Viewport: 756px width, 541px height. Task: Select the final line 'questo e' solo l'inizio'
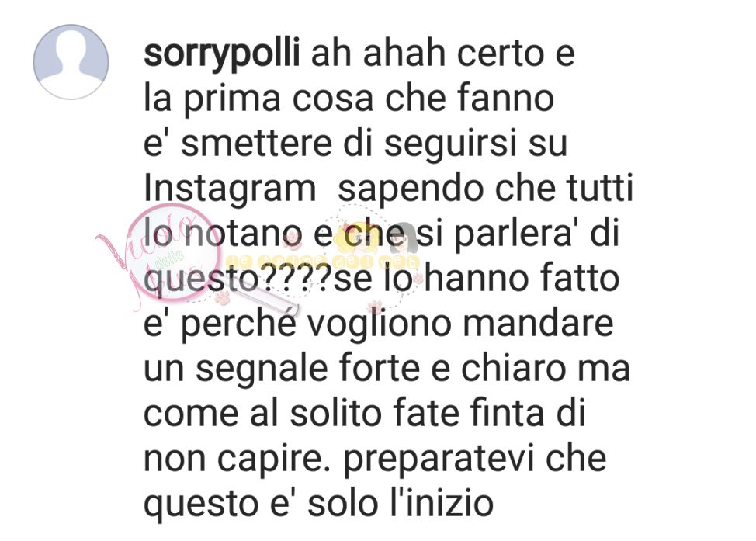pyautogui.click(x=319, y=505)
